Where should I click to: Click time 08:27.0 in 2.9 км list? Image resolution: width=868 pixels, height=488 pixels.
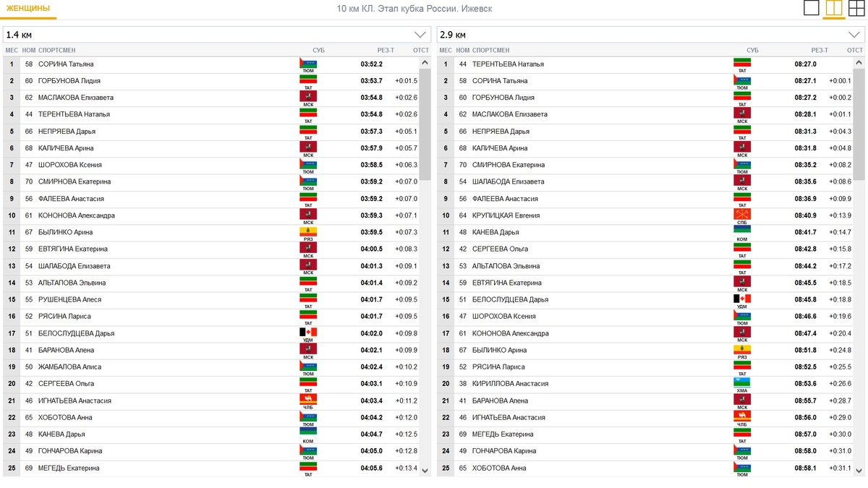click(x=805, y=64)
